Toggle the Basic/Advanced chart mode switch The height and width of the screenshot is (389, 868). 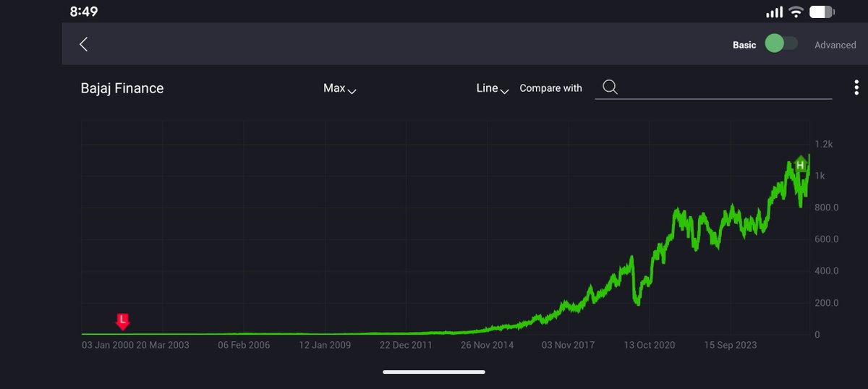click(x=781, y=43)
